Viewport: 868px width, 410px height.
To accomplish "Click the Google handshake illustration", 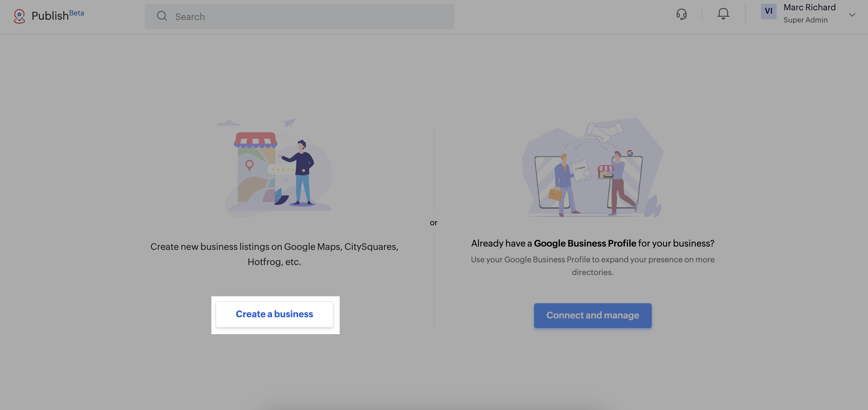I will (x=593, y=167).
